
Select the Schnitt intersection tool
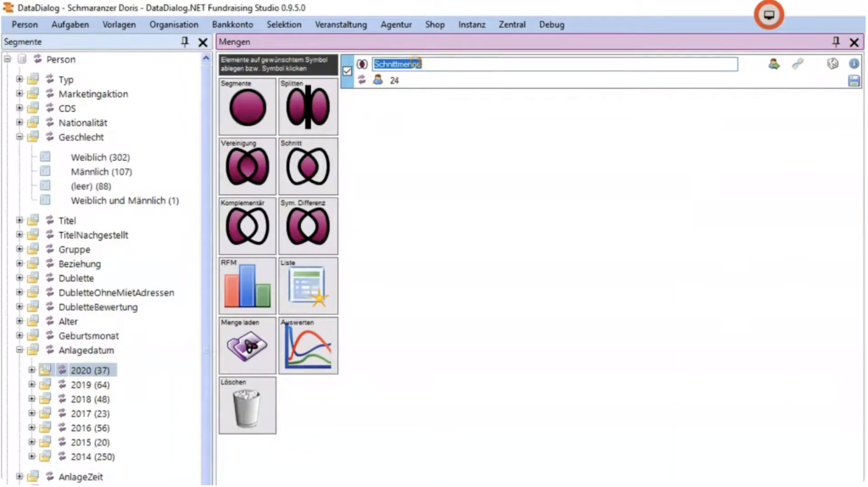[x=308, y=166]
